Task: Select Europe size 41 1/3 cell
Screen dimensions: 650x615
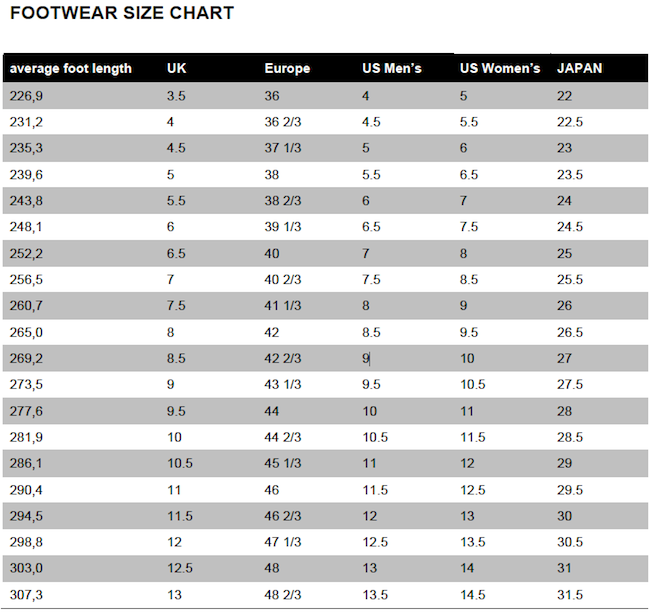Action: point(283,305)
